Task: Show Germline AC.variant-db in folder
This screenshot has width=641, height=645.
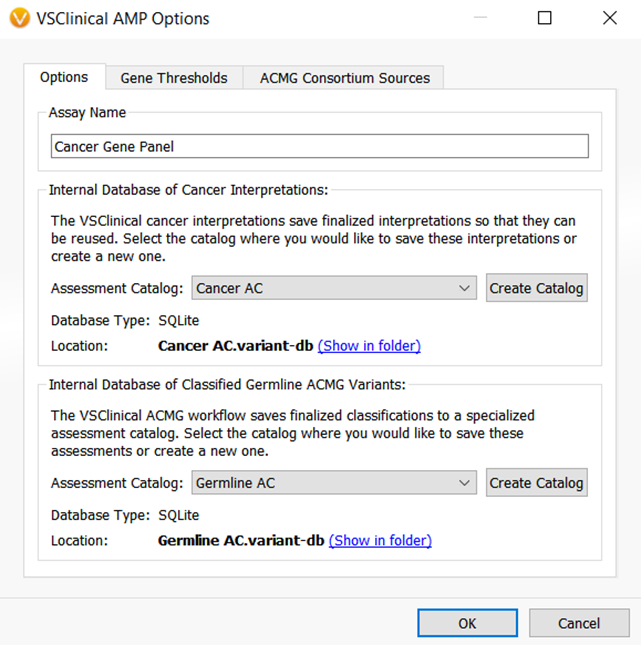Action: (380, 541)
